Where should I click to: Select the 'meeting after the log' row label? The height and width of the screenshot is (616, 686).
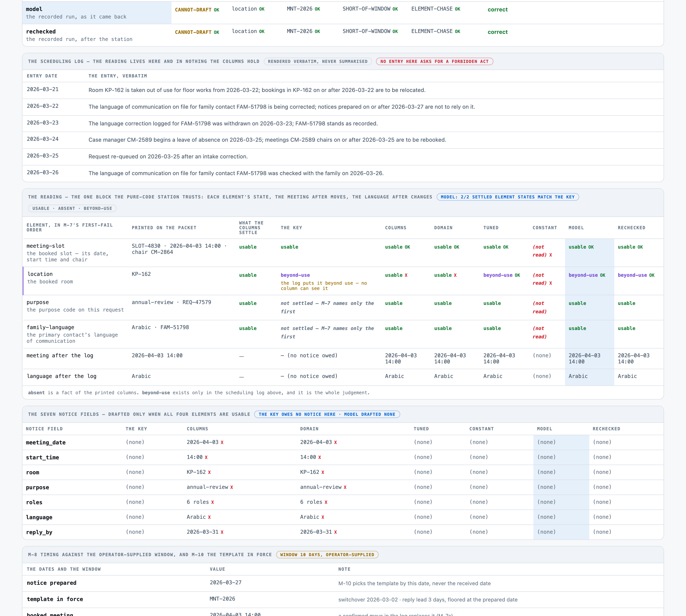[x=60, y=355]
